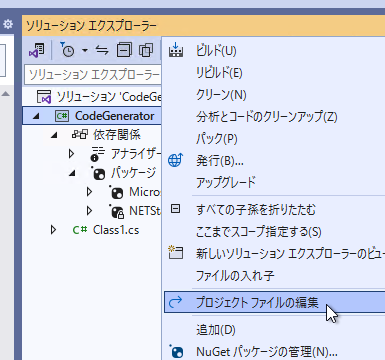The height and width of the screenshot is (360, 385).
Task: Expand the アナライザー node
Action: (x=71, y=154)
